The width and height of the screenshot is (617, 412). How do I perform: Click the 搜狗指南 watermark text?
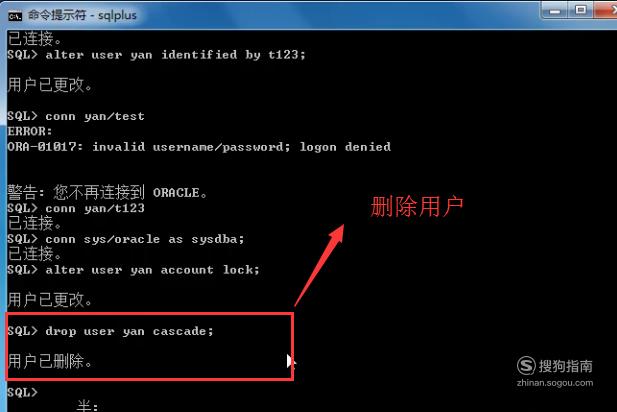[565, 366]
